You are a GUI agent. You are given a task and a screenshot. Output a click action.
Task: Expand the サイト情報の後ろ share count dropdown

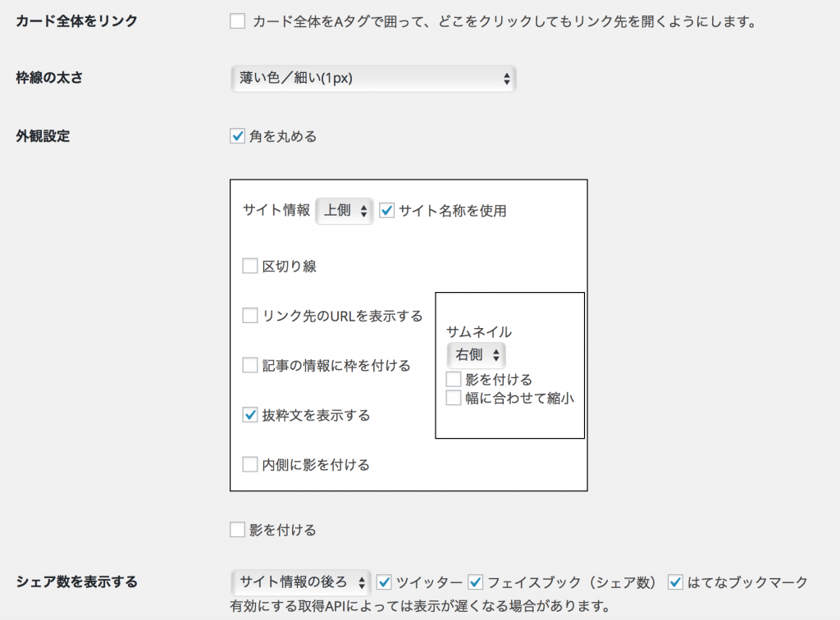point(301,582)
